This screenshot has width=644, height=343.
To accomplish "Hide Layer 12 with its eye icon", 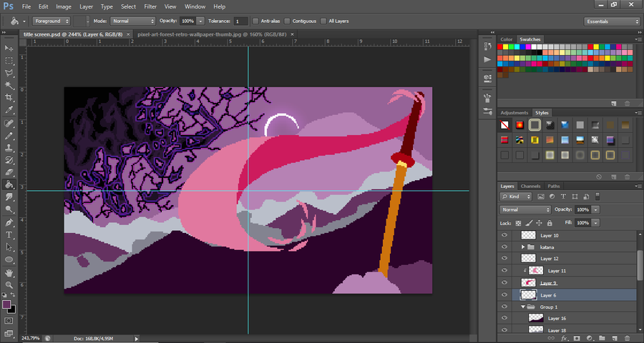I will (x=504, y=259).
